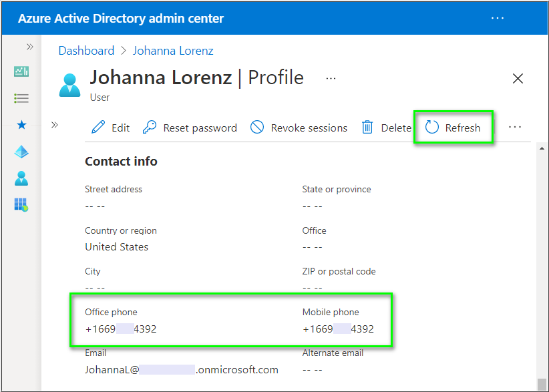
Task: Open the Dashboard icon in sidebar
Action: pyautogui.click(x=21, y=71)
